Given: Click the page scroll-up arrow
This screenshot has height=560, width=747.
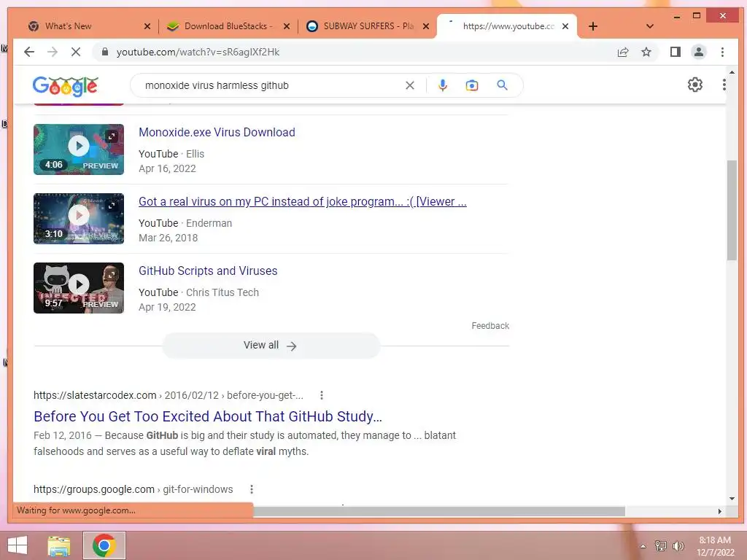Looking at the screenshot, I should 732,72.
